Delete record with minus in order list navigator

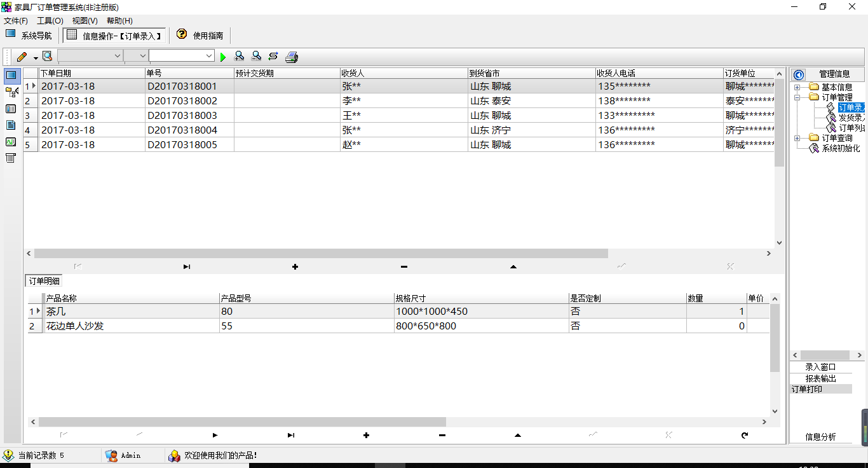[x=404, y=266]
